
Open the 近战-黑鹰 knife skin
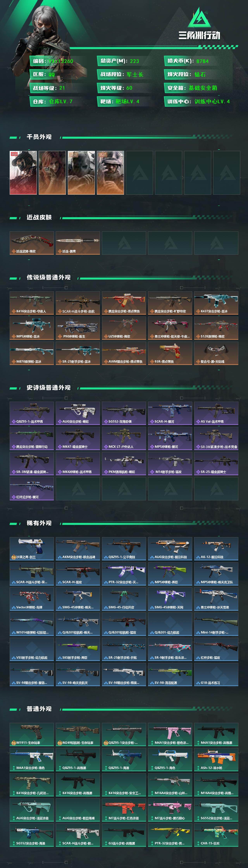[78, 243]
